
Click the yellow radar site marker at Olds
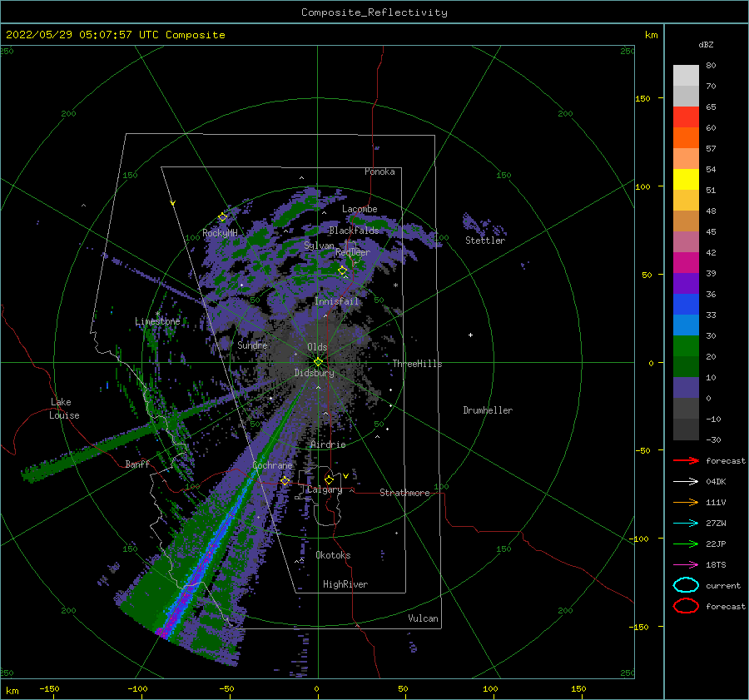click(318, 362)
